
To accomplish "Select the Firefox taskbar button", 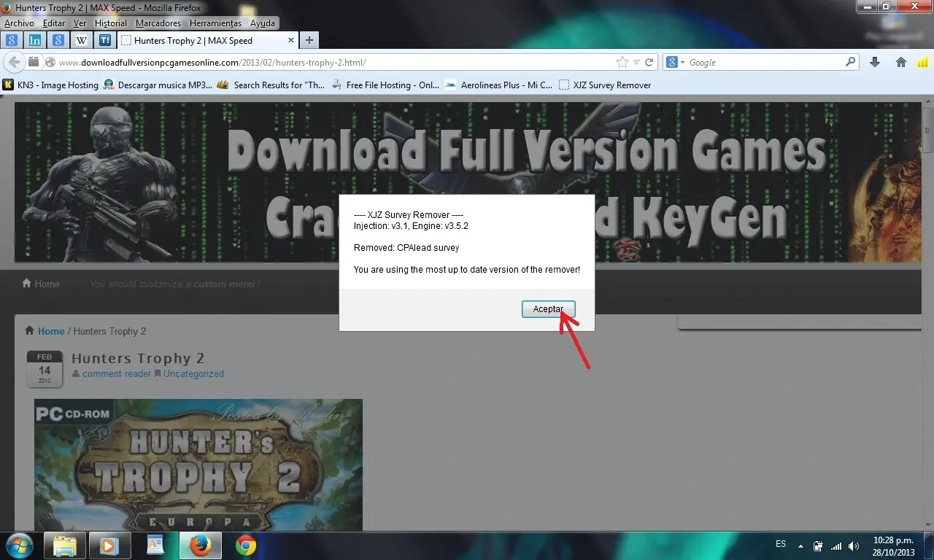I will pos(201,545).
